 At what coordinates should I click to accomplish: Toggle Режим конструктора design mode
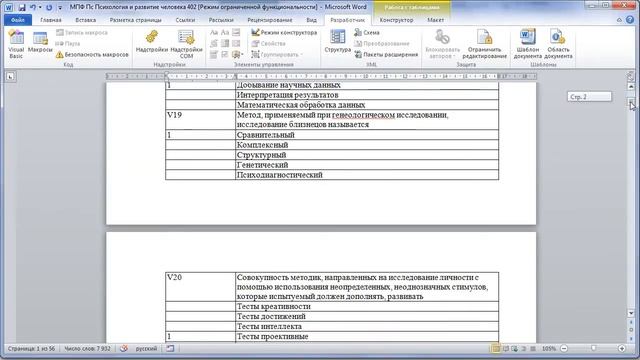pos(284,32)
